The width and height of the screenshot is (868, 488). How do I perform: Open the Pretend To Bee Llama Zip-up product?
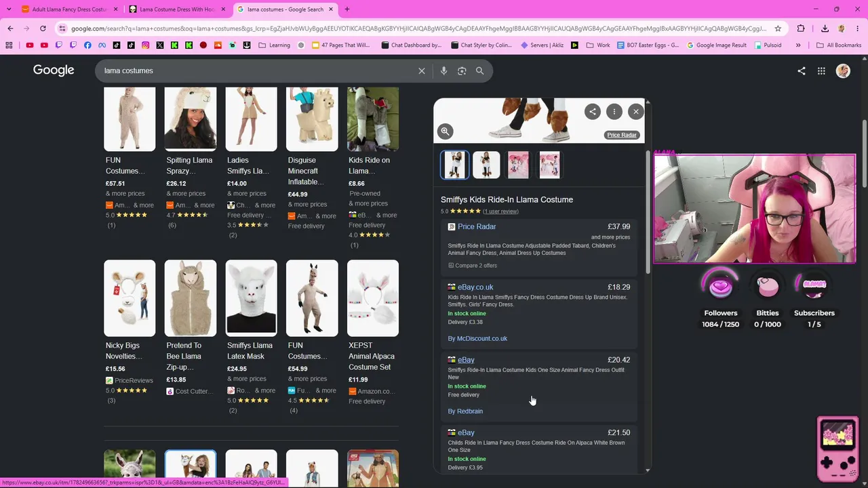[x=191, y=329]
